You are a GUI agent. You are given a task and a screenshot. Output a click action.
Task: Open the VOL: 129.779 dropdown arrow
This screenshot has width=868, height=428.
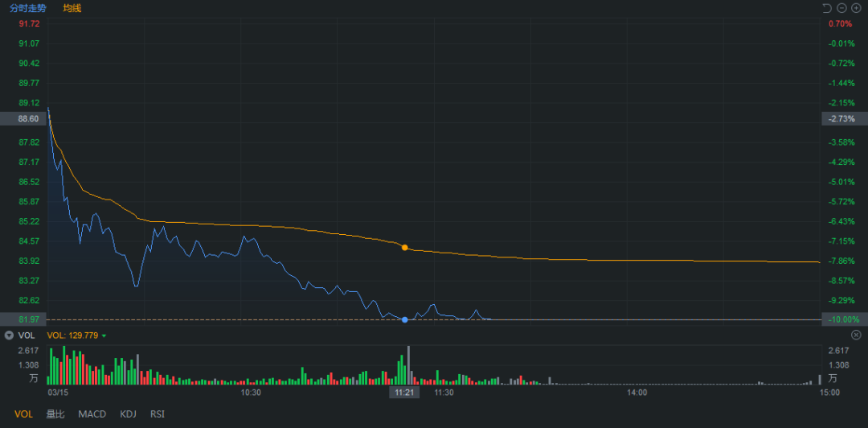click(104, 336)
